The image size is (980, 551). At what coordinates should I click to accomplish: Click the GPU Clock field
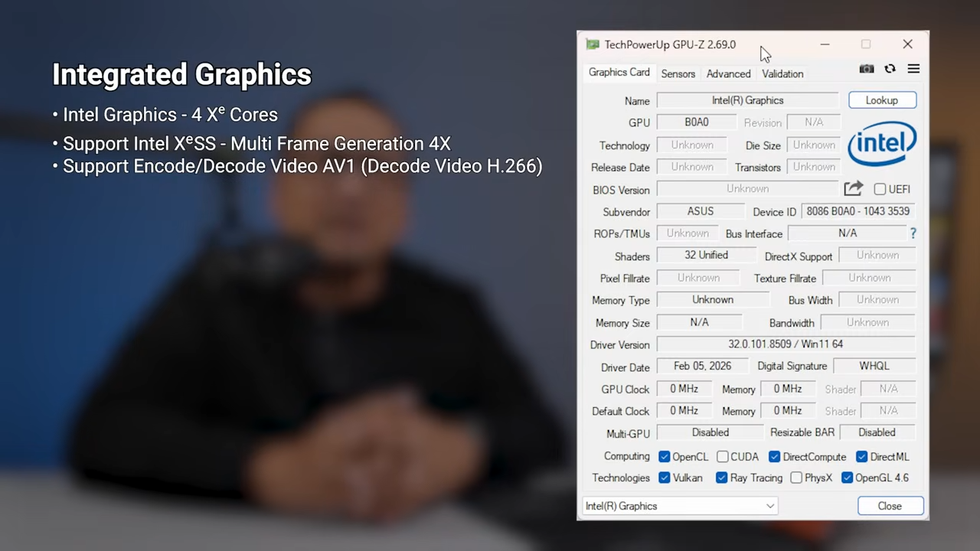click(x=684, y=389)
